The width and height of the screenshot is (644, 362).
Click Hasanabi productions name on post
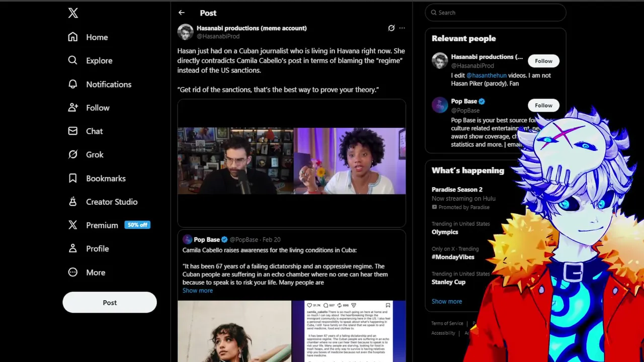pyautogui.click(x=252, y=28)
